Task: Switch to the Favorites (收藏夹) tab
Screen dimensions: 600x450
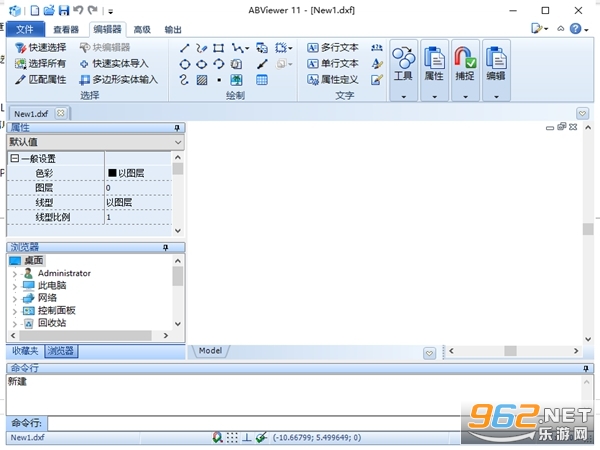Action: 25,351
